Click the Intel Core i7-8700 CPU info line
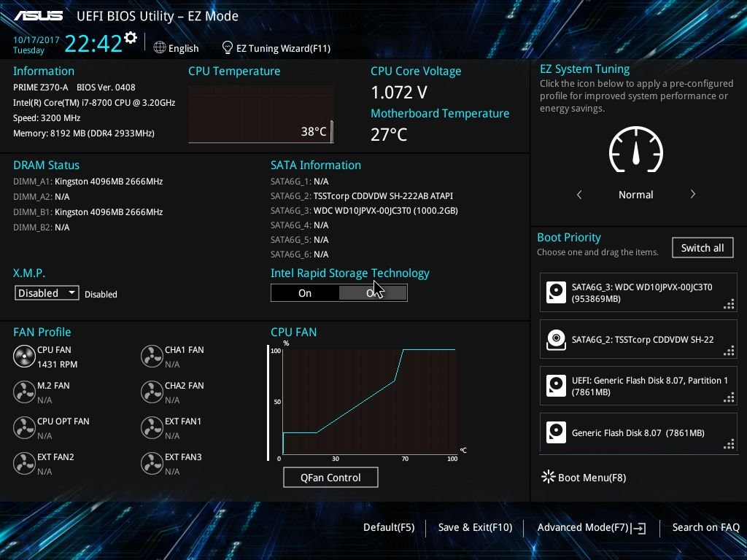The height and width of the screenshot is (560, 747). tap(94, 102)
